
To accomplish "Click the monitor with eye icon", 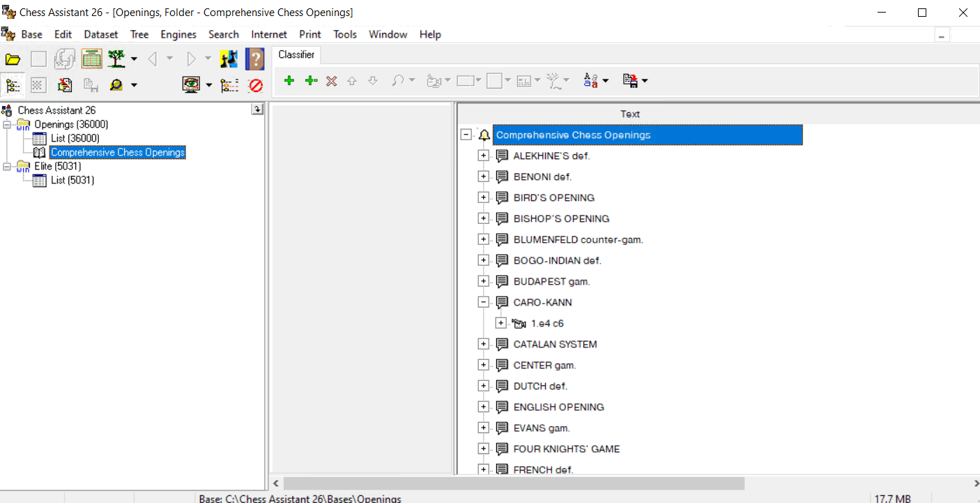I will 191,85.
